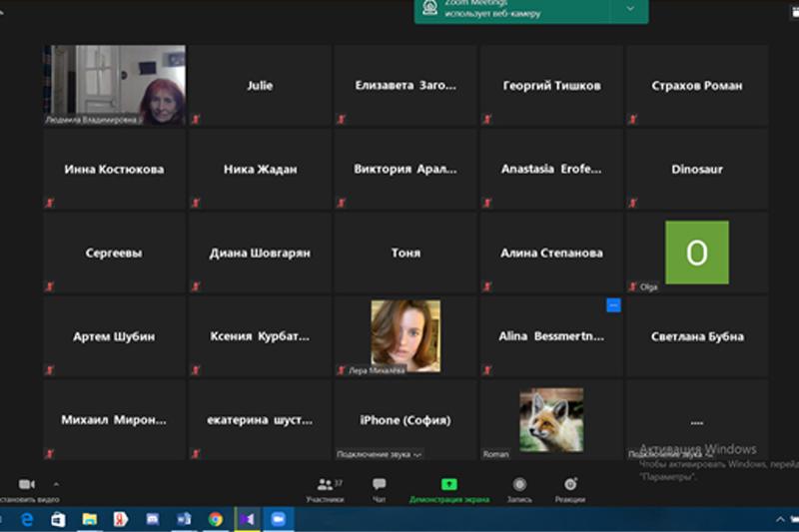Click the camera icon to stop video
Screen dimensions: 799x532
[26, 484]
